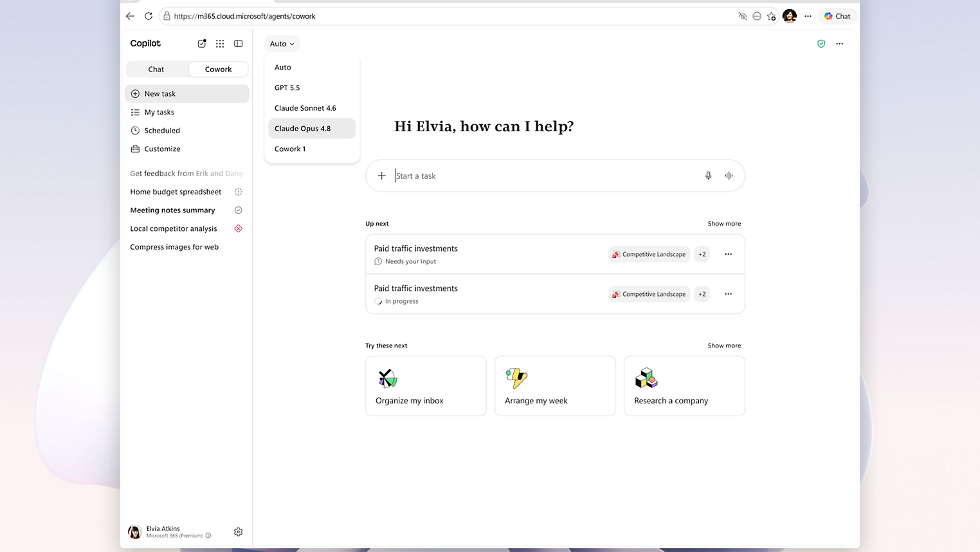Screen dimensions: 980x552
Task: Open Local competitor analysis task
Action: (x=174, y=228)
